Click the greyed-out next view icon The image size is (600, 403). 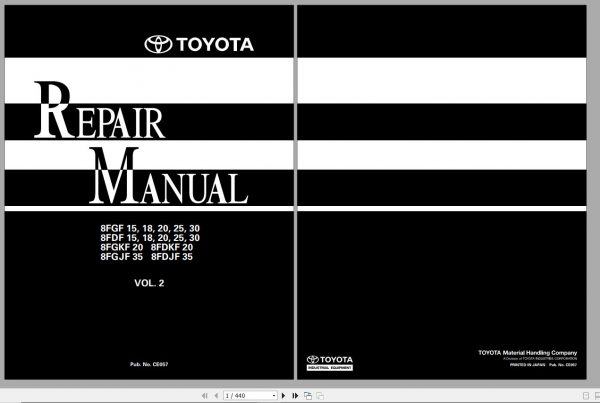320,396
